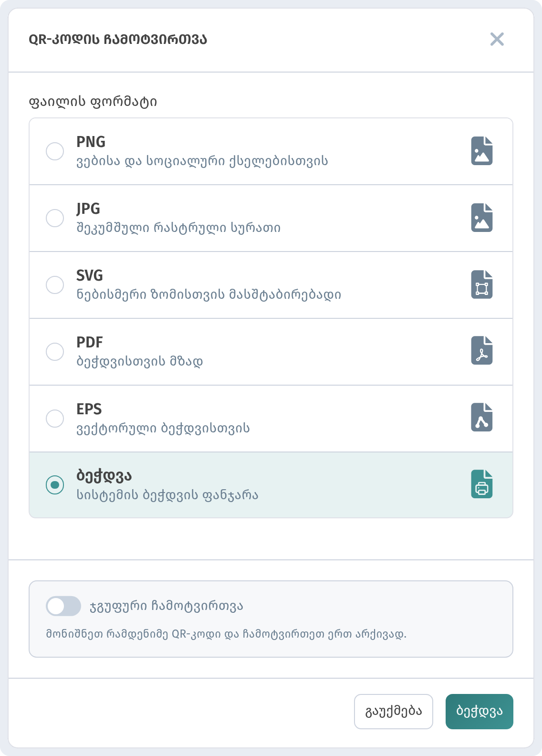Click the PDF document file icon
The height and width of the screenshot is (756, 542).
pos(482,350)
